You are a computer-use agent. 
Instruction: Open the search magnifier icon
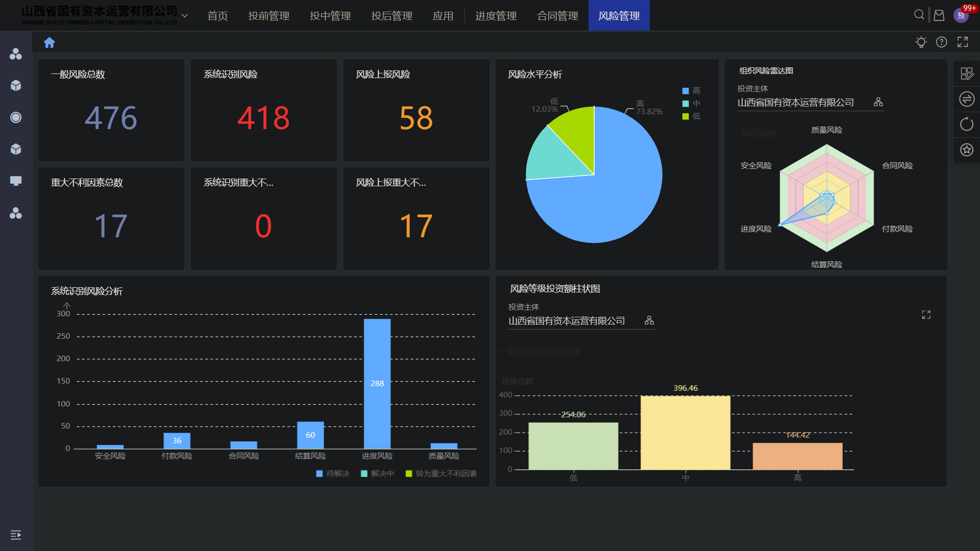coord(919,15)
